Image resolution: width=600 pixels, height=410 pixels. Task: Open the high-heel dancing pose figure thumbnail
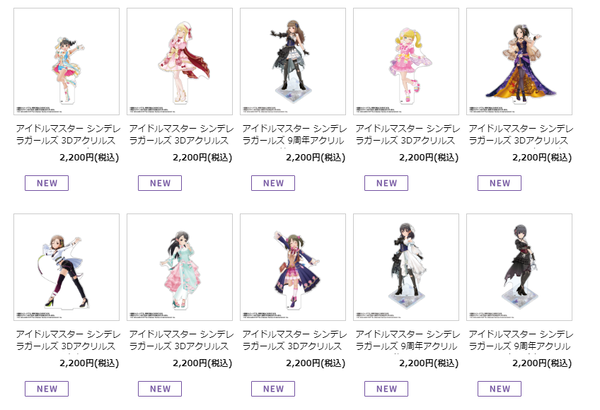67,267
